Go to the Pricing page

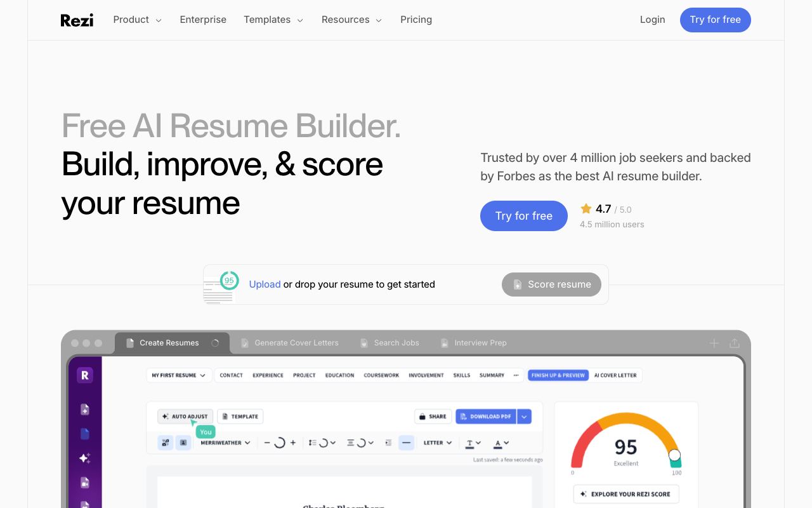[416, 20]
